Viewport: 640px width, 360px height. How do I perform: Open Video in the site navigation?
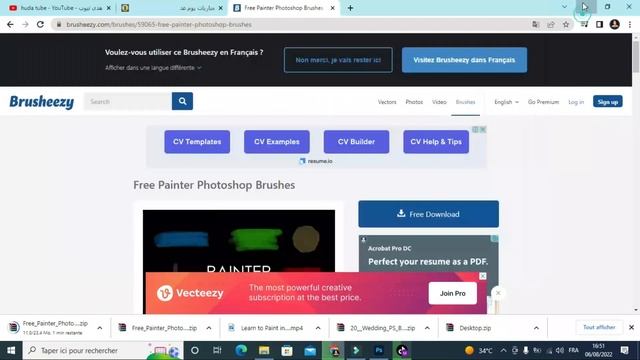[439, 102]
